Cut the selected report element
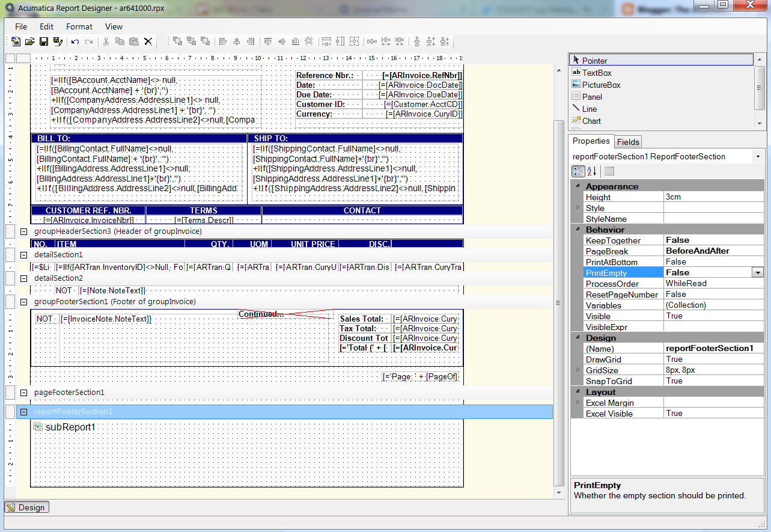Viewport: 771px width, 532px height. click(x=106, y=41)
